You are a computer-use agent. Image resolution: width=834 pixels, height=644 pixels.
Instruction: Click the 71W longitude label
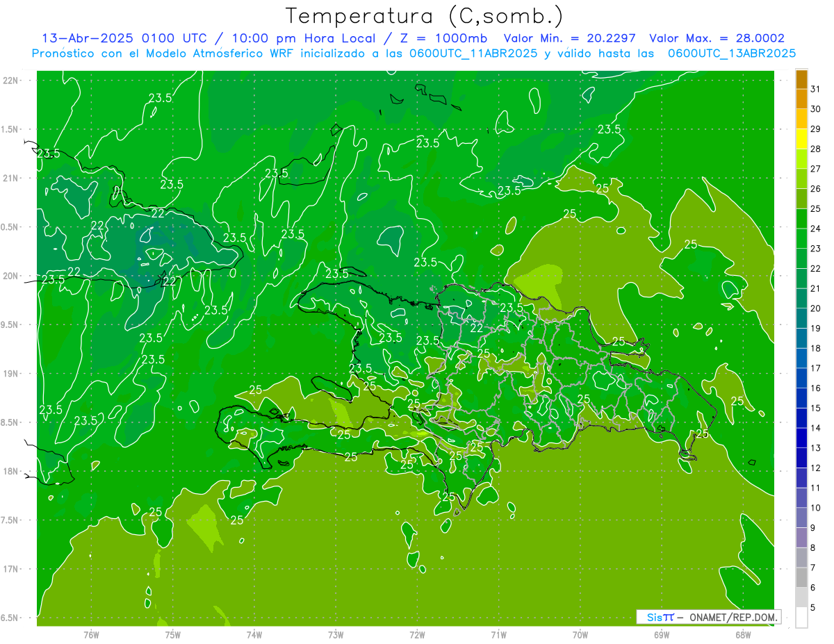click(x=498, y=635)
